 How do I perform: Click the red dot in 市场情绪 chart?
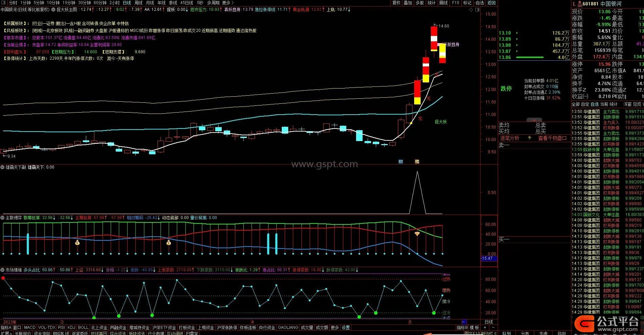pos(3,278)
